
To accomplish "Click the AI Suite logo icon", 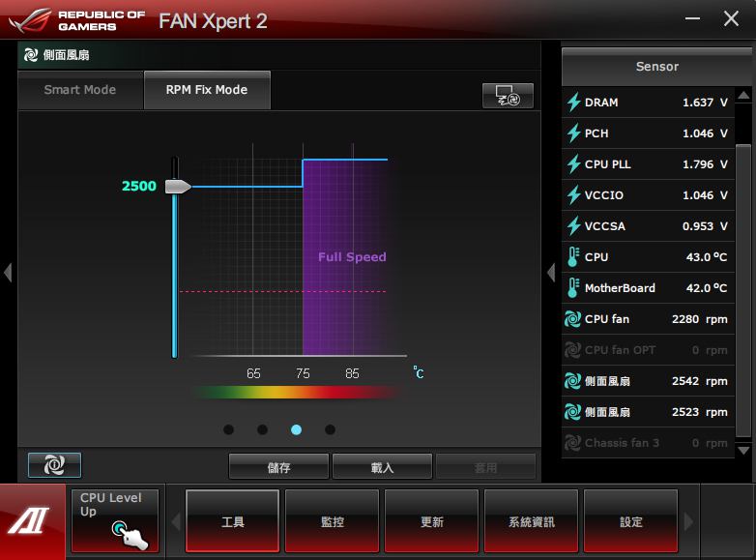I will coord(30,521).
